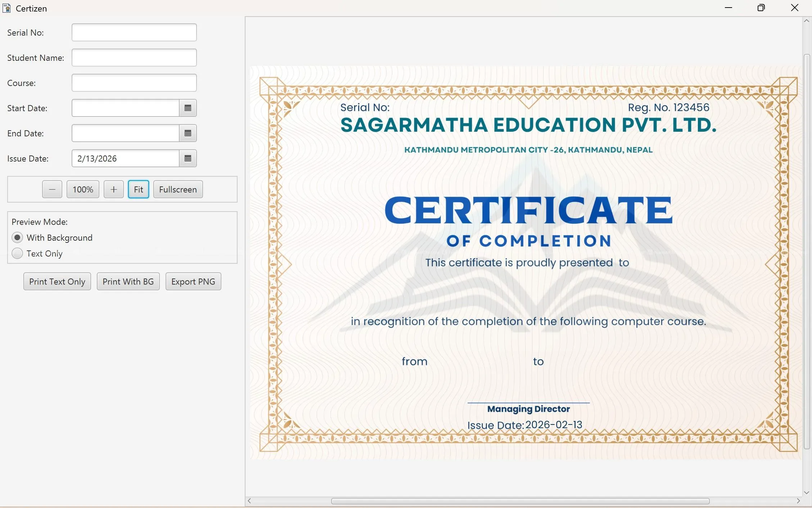This screenshot has height=508, width=812.
Task: Click the scroll right arrow of preview
Action: click(798, 501)
